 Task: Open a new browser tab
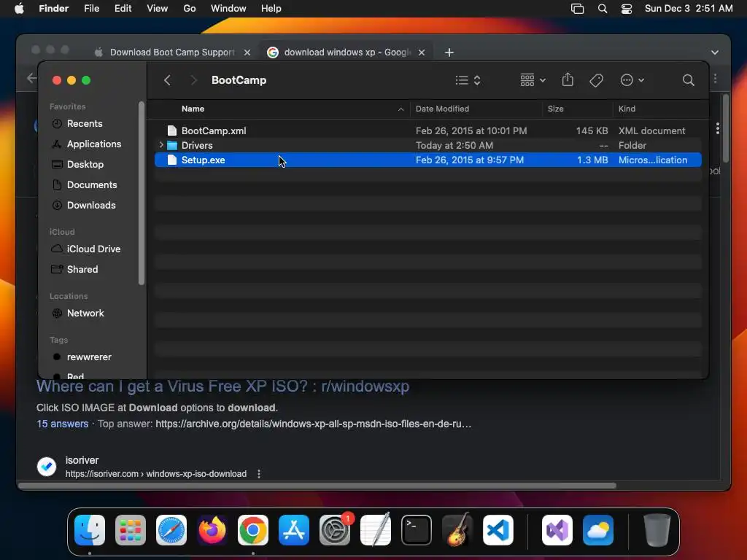point(449,52)
